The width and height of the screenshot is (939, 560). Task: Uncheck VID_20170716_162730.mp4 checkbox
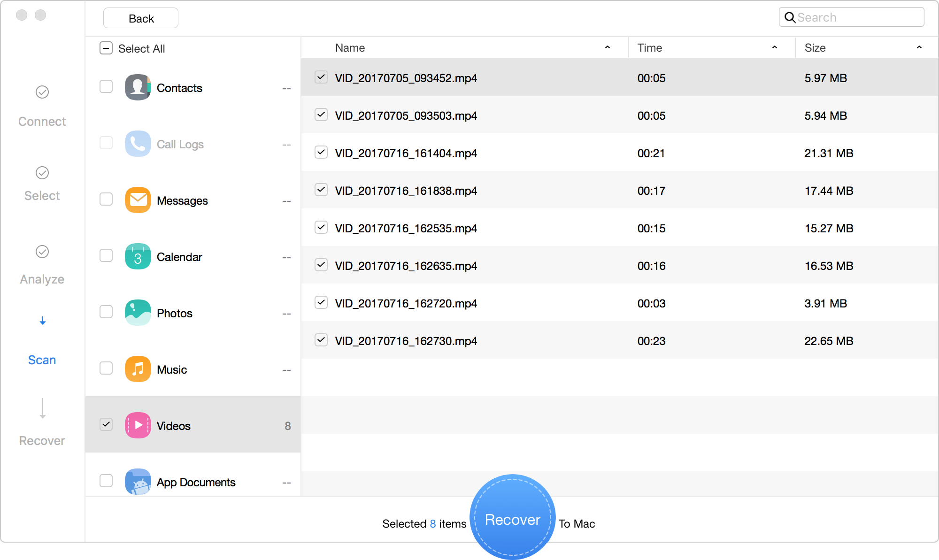tap(321, 340)
